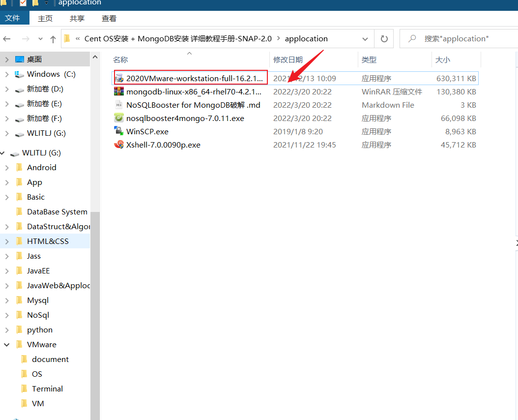Expand the JavaEE folder node
Screen dimensions: 518x420
click(7, 271)
